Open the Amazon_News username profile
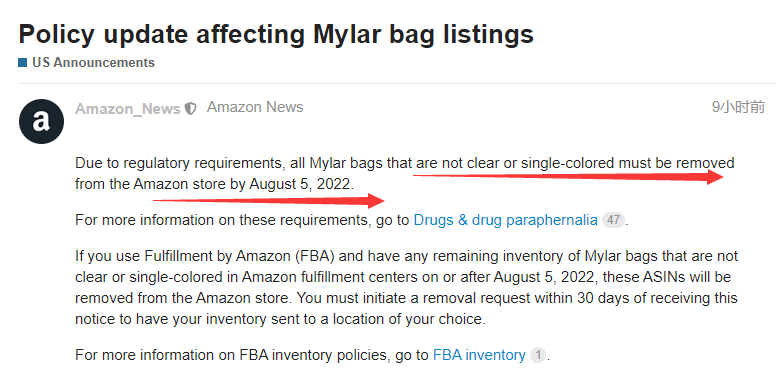The width and height of the screenshot is (779, 388). [x=128, y=109]
